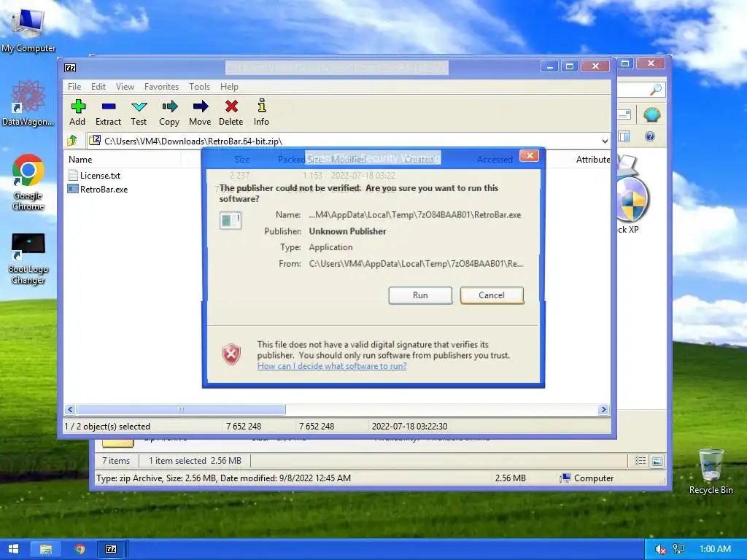Open File Explorer from taskbar

(x=46, y=549)
